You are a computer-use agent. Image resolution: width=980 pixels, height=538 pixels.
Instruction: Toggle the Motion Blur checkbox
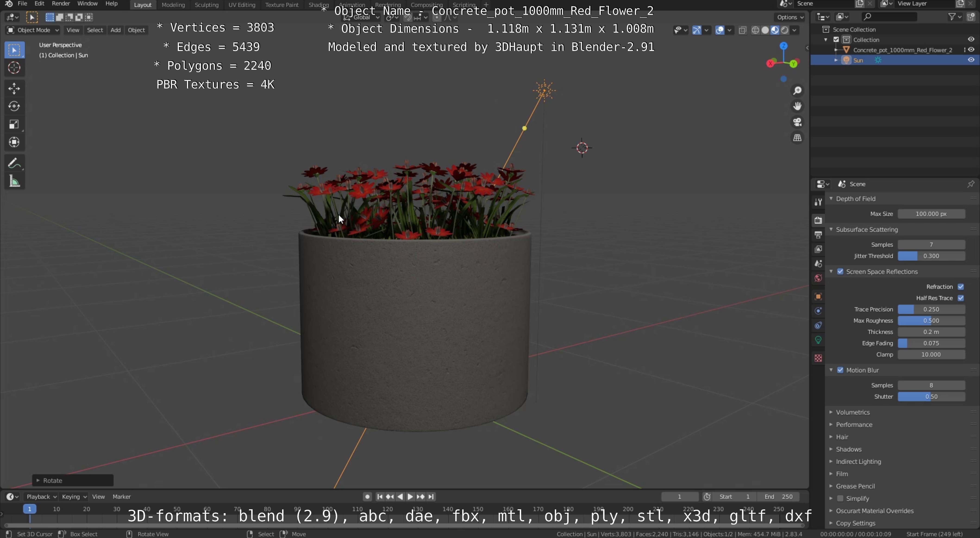[x=840, y=370]
